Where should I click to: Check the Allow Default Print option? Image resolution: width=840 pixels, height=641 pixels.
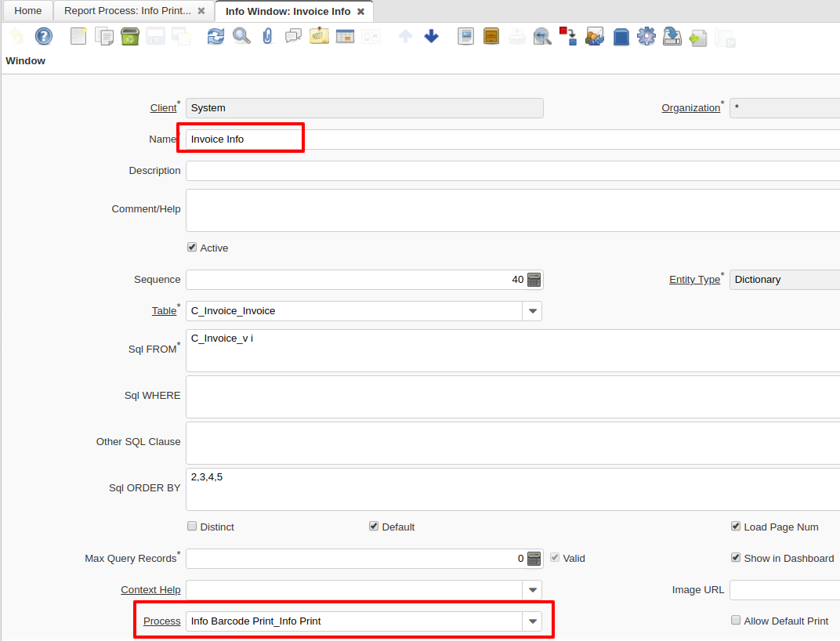point(736,621)
